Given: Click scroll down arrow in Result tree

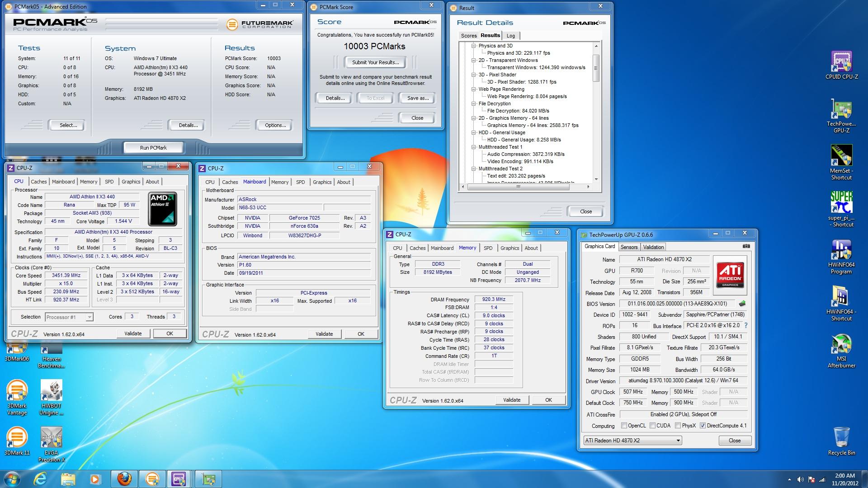Looking at the screenshot, I should click(596, 179).
